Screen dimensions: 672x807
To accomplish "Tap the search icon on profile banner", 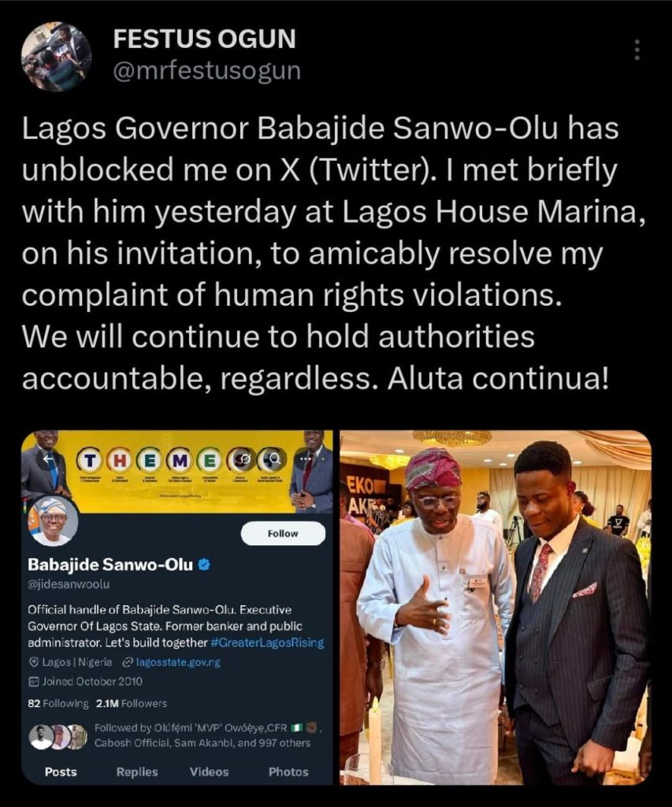I will (x=273, y=458).
